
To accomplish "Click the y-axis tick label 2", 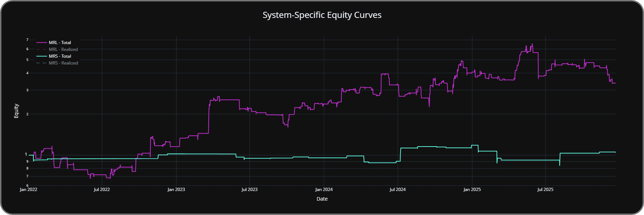I will (x=27, y=114).
